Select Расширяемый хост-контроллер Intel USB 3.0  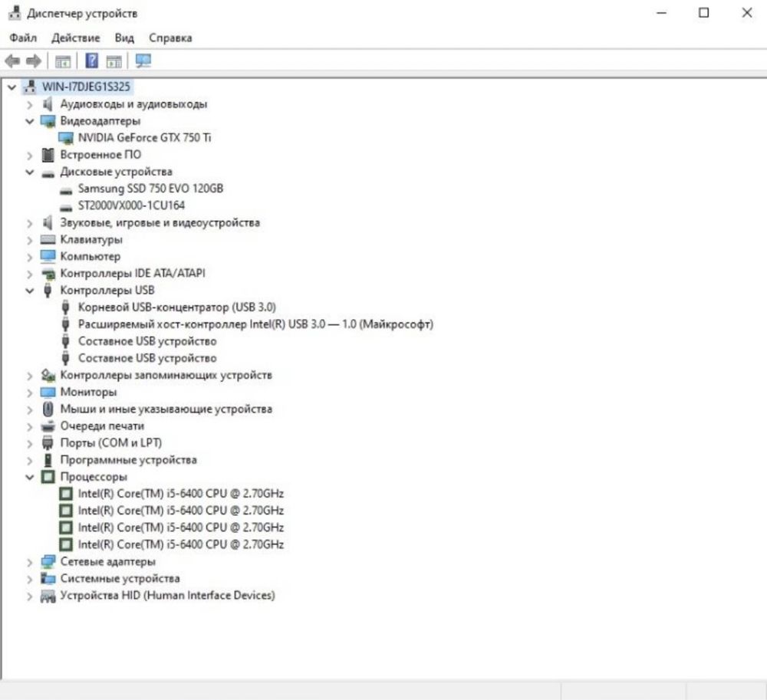click(256, 324)
